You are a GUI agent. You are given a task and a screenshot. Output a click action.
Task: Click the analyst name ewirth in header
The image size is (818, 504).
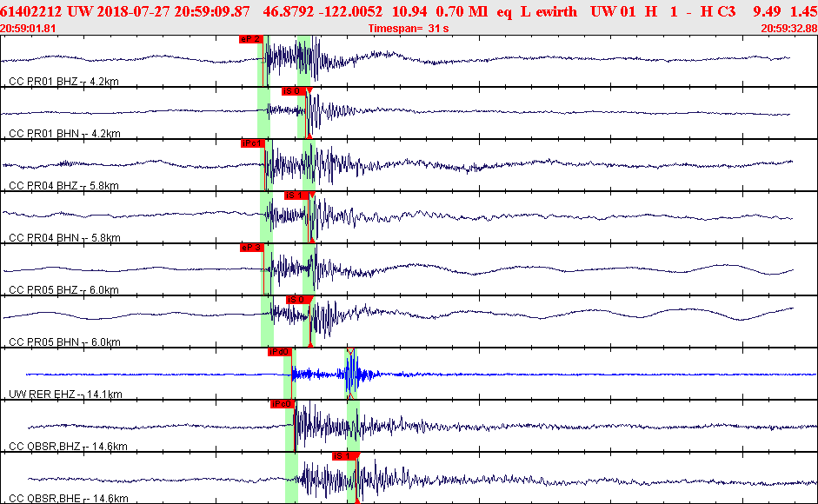pos(556,11)
